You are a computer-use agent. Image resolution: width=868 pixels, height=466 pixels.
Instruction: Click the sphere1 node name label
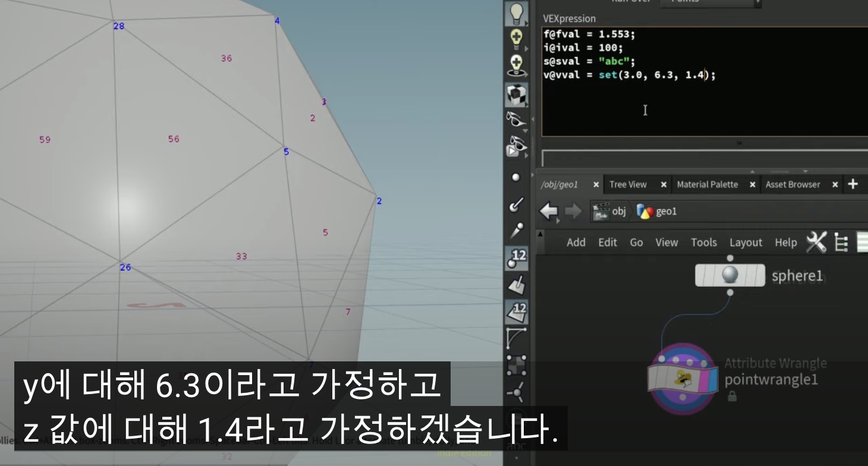click(x=797, y=276)
